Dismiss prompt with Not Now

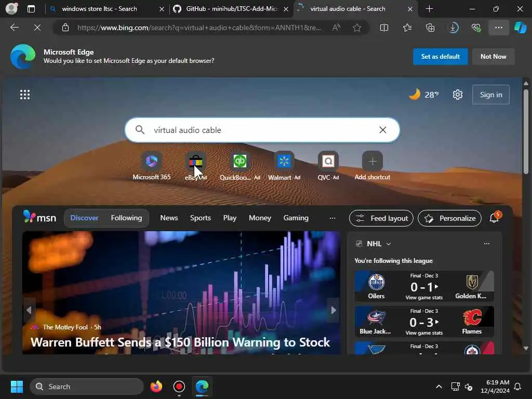pyautogui.click(x=494, y=57)
